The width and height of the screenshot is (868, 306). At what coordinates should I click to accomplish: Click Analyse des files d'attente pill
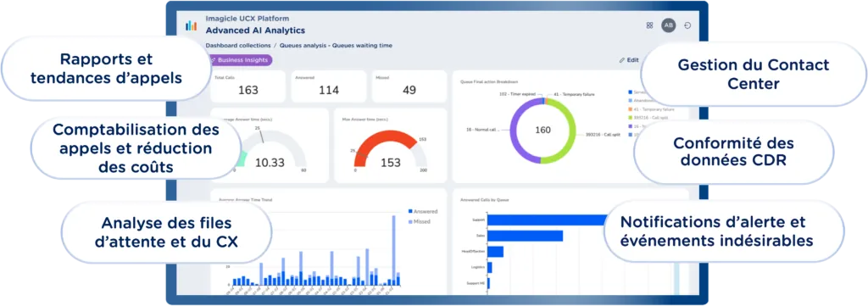click(166, 232)
